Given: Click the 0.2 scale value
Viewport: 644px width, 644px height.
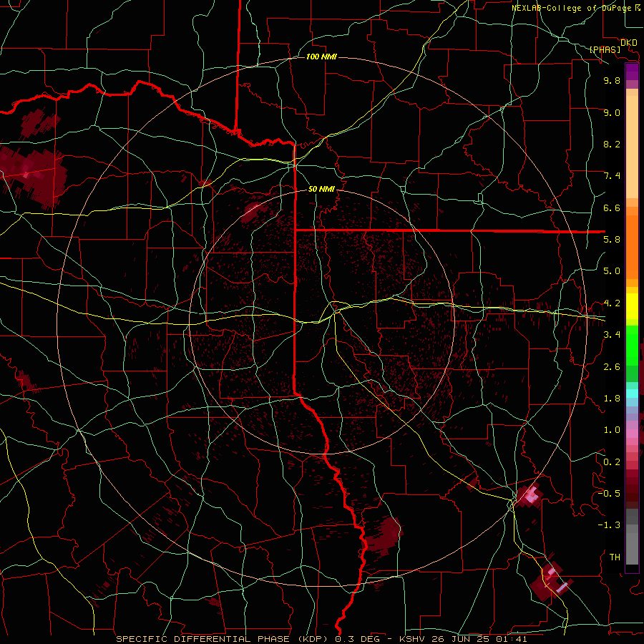Looking at the screenshot, I should click(612, 462).
